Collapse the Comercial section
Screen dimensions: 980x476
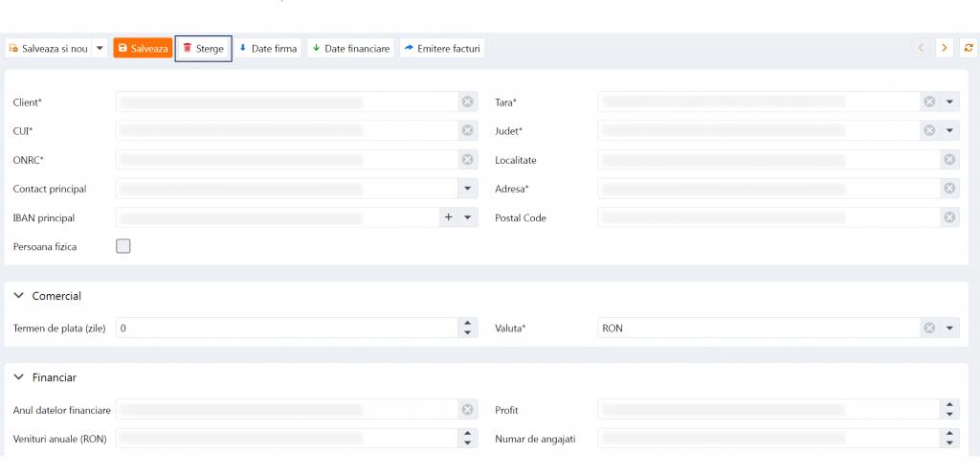[18, 296]
